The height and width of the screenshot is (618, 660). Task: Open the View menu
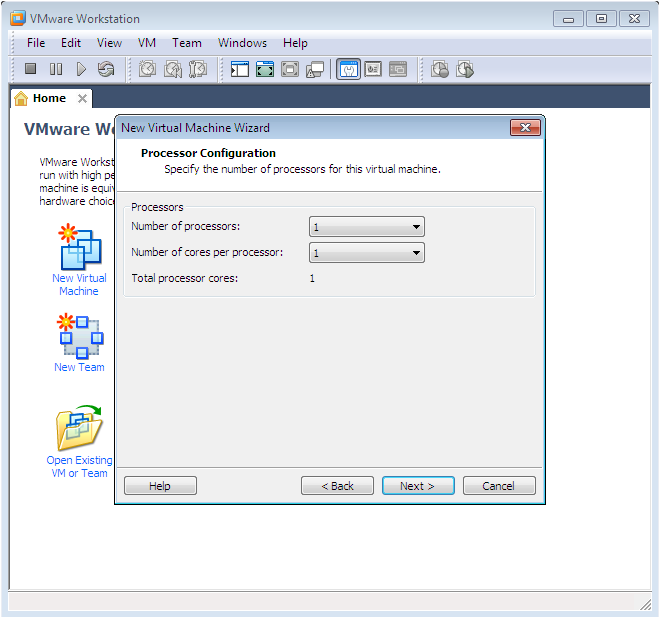(109, 43)
